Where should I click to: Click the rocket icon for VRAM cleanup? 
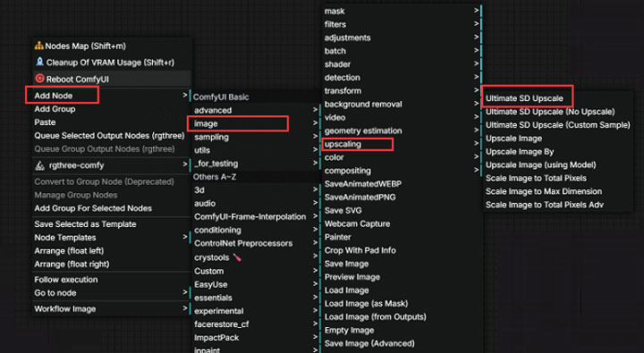coord(39,62)
